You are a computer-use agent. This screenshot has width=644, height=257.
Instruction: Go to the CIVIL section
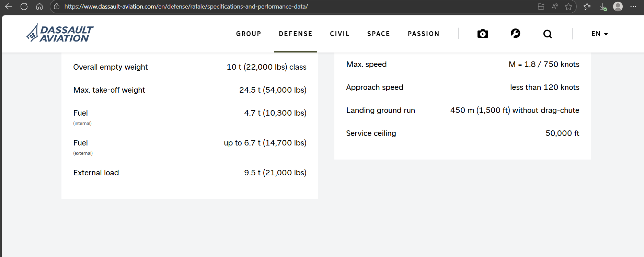point(340,34)
